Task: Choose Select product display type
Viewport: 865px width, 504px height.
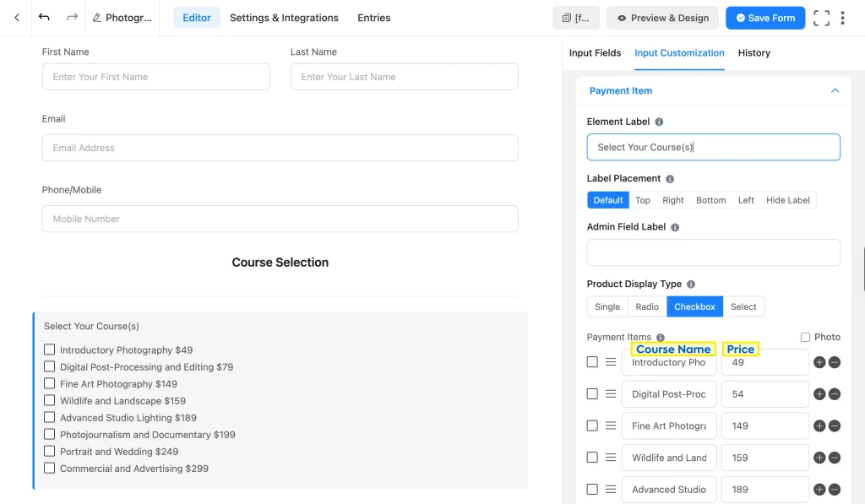Action: (x=743, y=306)
